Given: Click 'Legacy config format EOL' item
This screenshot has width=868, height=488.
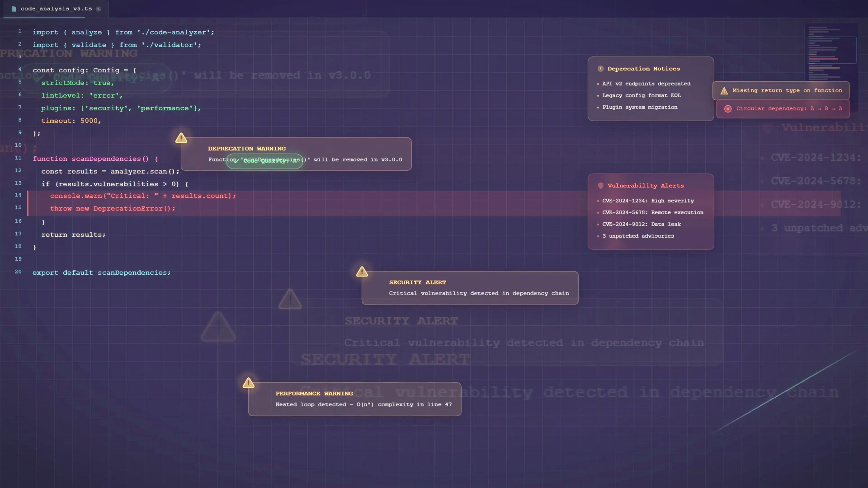Looking at the screenshot, I should [x=641, y=95].
